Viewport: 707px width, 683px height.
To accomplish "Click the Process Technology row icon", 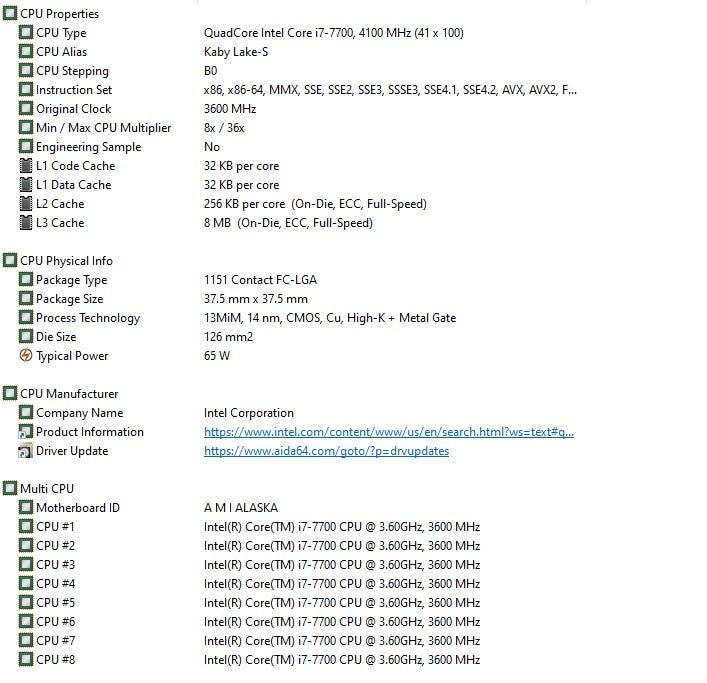I will pos(26,317).
